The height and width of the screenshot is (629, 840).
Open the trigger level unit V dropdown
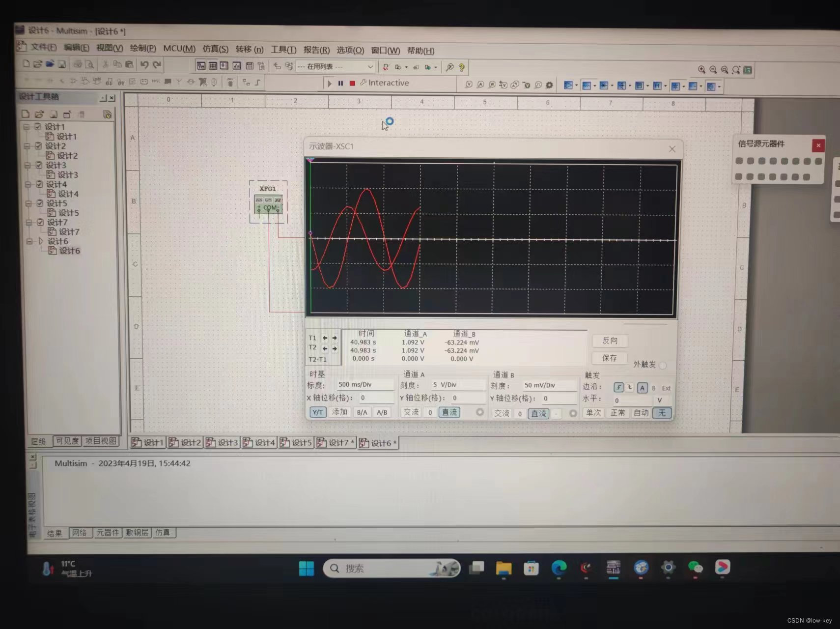pos(661,400)
